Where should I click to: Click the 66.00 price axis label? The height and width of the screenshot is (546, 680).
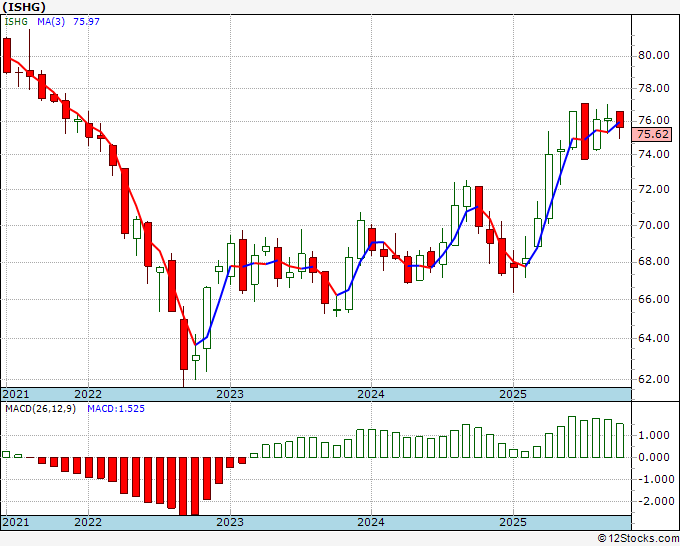[653, 299]
